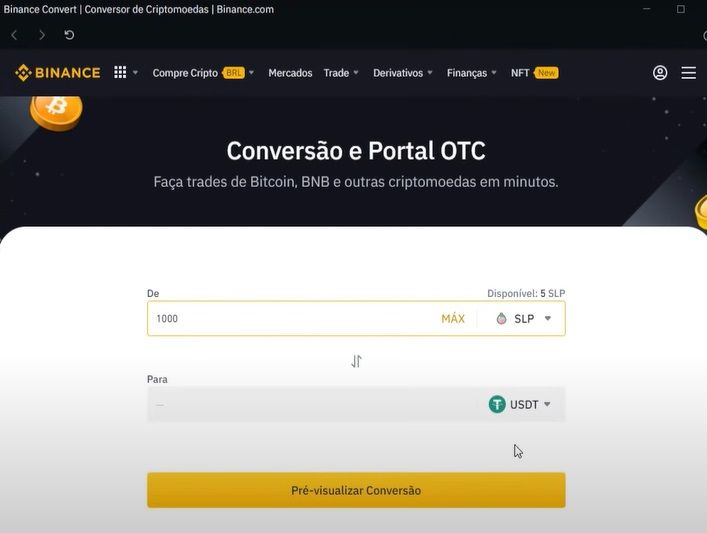
Task: Click the Pré-visualizar Conversão button
Action: point(356,490)
